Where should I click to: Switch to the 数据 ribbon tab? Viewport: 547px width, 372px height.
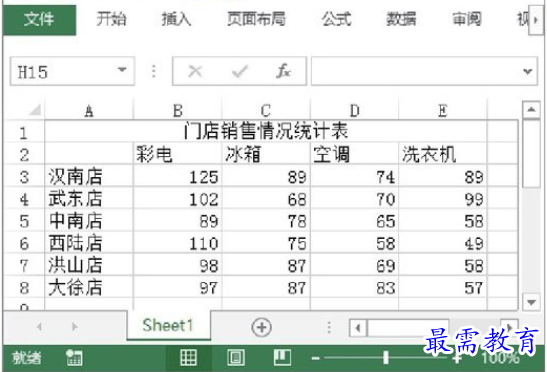tap(401, 19)
